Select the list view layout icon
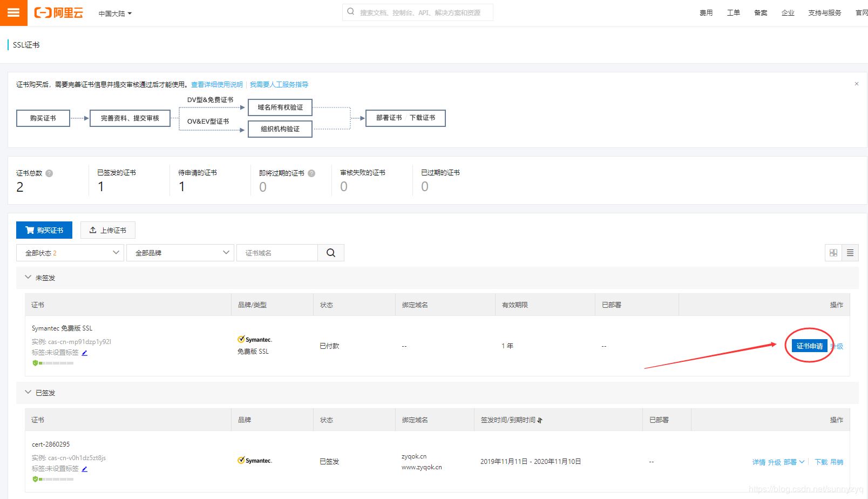The image size is (868, 499). [x=850, y=252]
